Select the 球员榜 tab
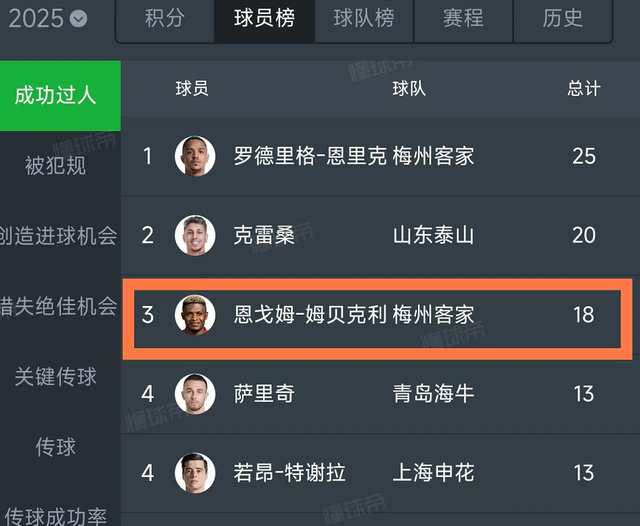Image resolution: width=640 pixels, height=526 pixels. [264, 18]
